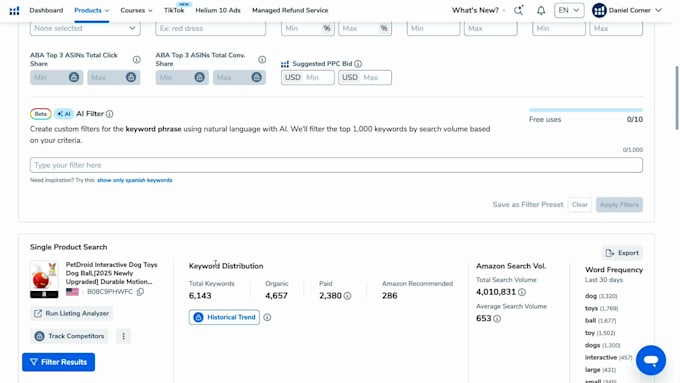Click word frequency term "interactive"
680x383 pixels.
(601, 357)
